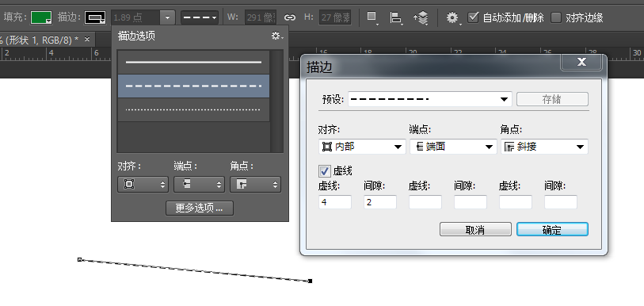Click the second empty 虚线 field
The width and height of the screenshot is (644, 306).
pyautogui.click(x=425, y=202)
